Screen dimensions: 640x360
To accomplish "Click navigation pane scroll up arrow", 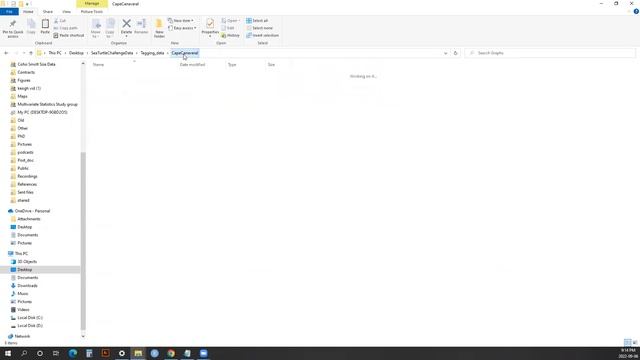I will (x=83, y=64).
